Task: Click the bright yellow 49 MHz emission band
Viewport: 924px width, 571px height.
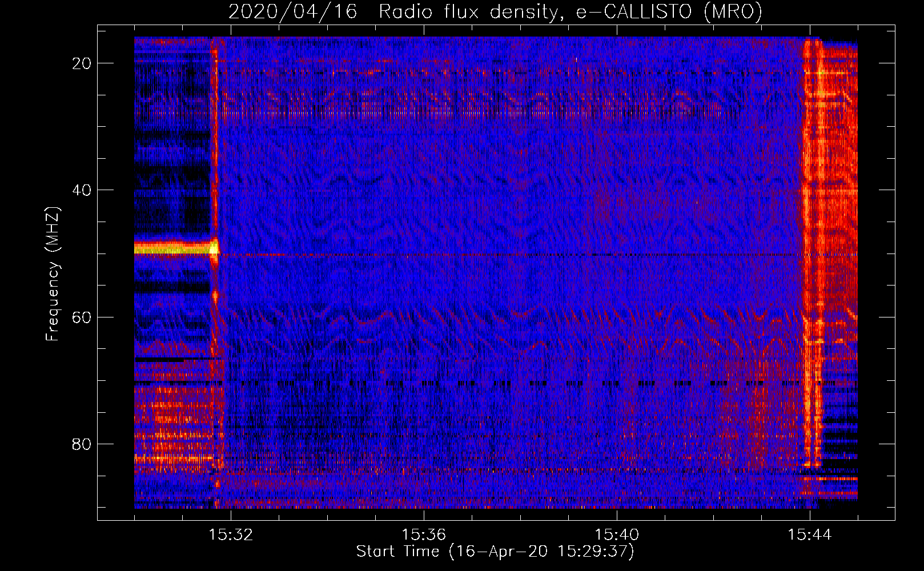Action: point(176,248)
